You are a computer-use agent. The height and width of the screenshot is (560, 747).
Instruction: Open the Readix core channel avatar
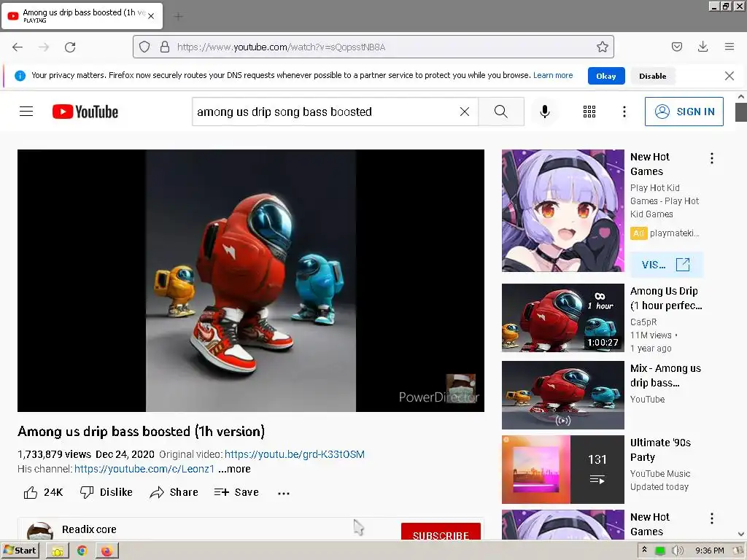click(40, 532)
